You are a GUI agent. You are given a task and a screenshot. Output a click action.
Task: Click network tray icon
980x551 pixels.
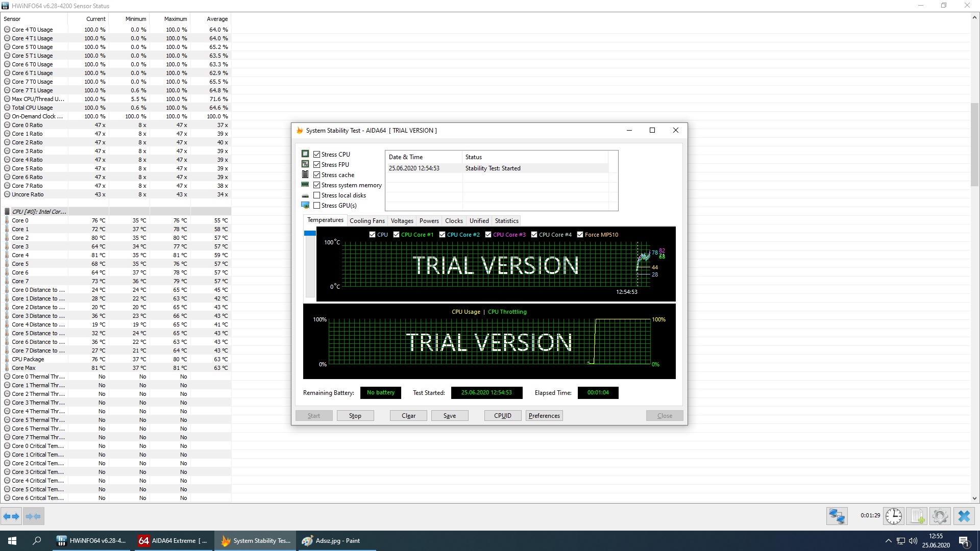(901, 541)
